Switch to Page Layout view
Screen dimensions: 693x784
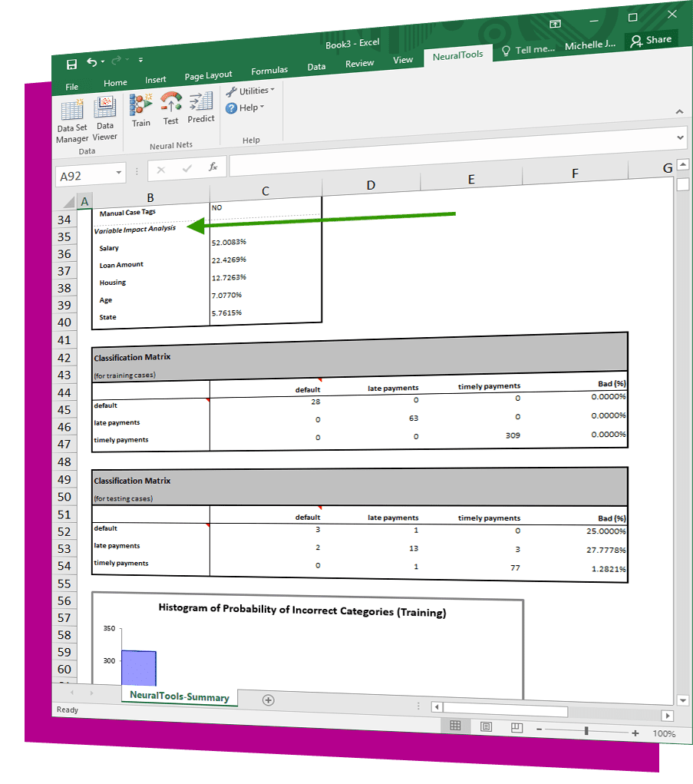(486, 726)
